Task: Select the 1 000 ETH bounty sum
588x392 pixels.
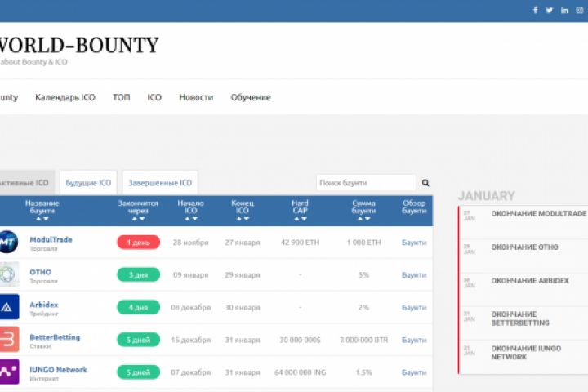Action: coord(363,243)
